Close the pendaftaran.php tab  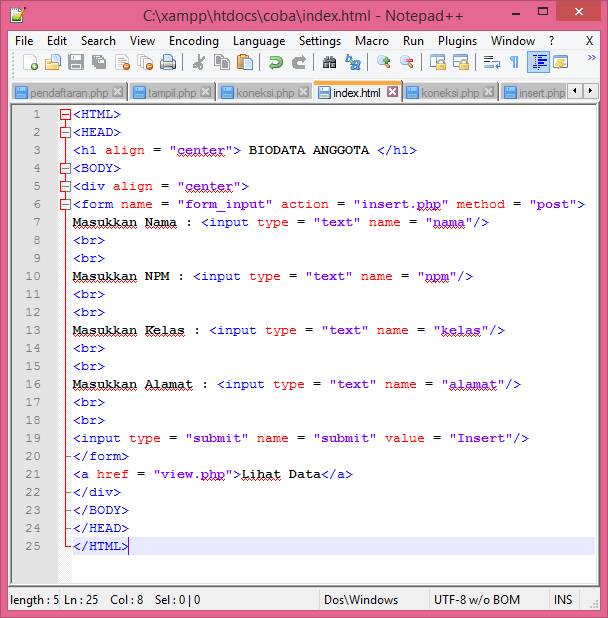coord(117,92)
